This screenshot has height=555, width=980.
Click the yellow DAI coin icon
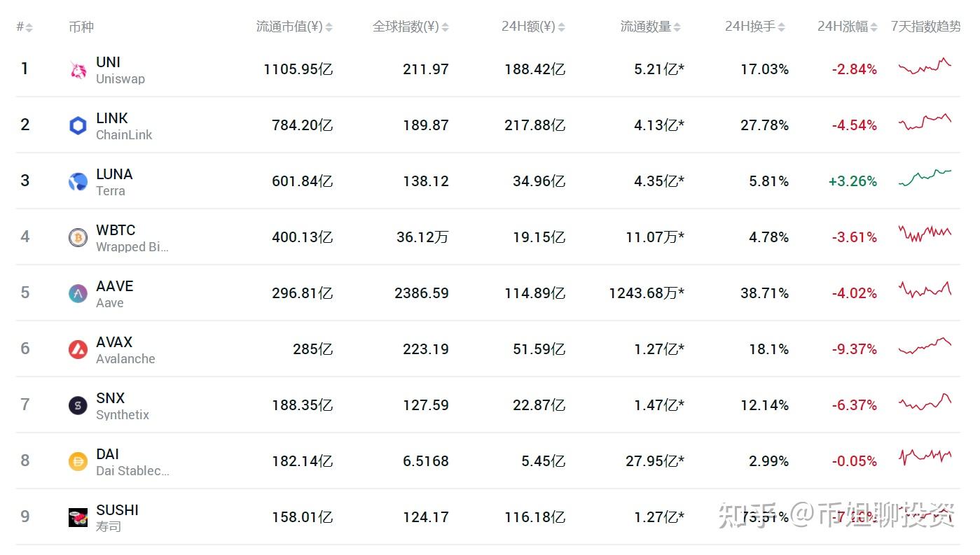(78, 461)
